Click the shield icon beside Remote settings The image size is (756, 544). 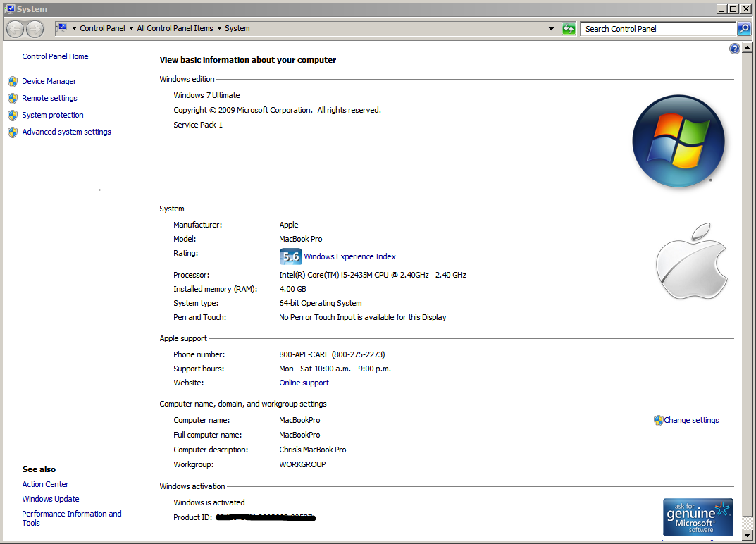(x=13, y=99)
